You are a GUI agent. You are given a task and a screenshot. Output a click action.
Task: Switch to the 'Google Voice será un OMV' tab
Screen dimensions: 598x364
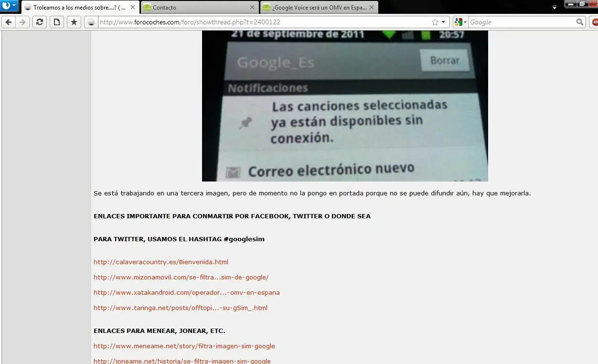click(320, 7)
